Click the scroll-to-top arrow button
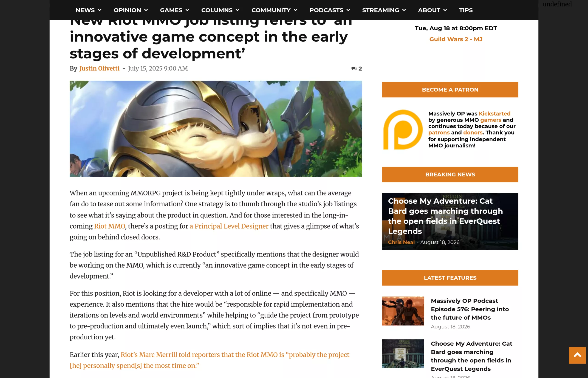Viewport: 588px width, 378px height. coord(577,355)
